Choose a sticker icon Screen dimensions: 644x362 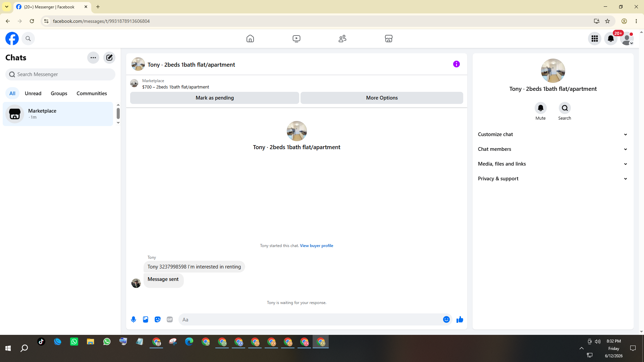(x=158, y=320)
